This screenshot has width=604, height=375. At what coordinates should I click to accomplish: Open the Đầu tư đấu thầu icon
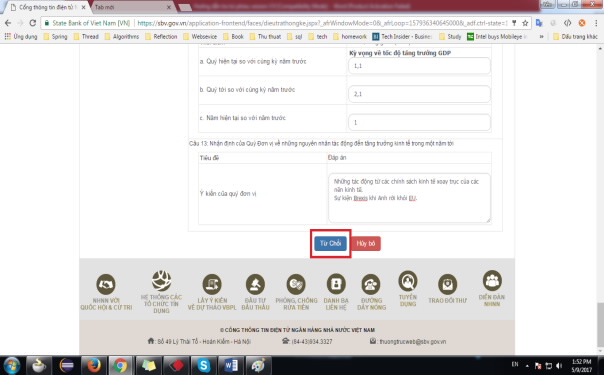click(255, 284)
